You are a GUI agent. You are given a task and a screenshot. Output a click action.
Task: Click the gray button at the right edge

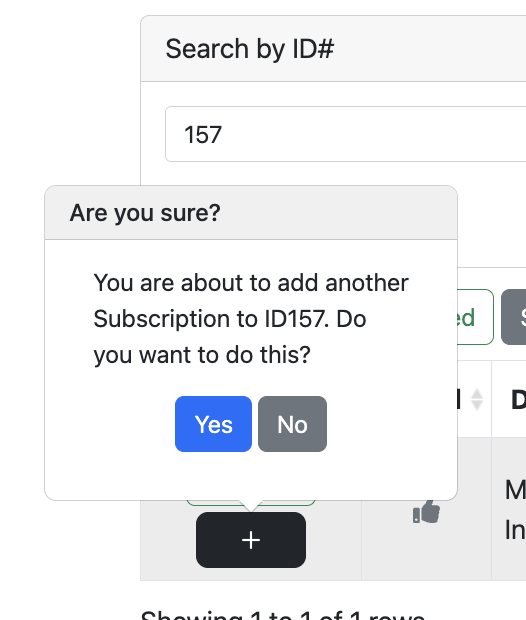(x=514, y=317)
